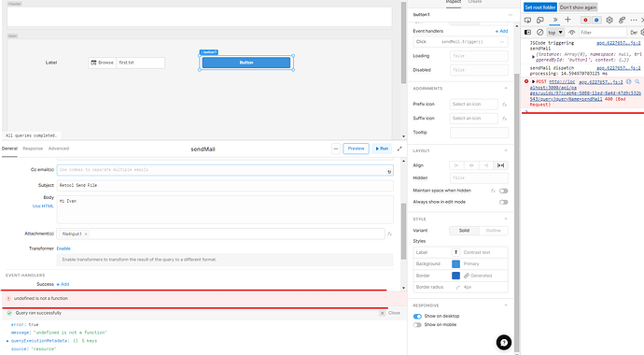The height and width of the screenshot is (355, 644).
Task: Open the sendMail query three-dot menu
Action: pyautogui.click(x=336, y=149)
